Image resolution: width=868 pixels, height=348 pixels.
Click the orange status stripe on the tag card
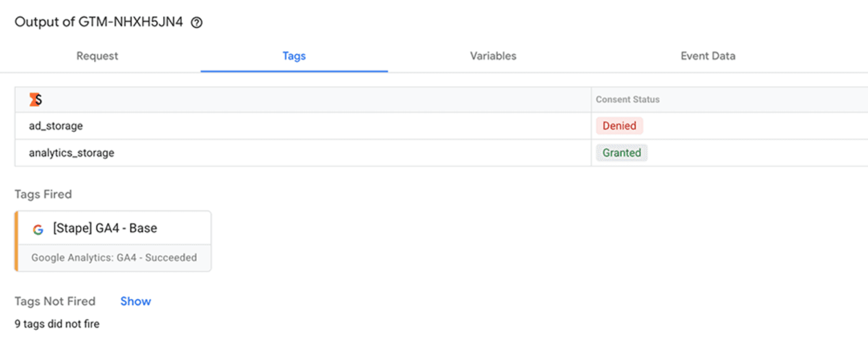(x=16, y=241)
